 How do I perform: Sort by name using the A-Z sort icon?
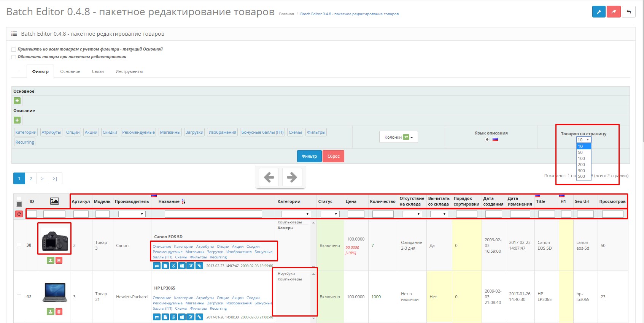[x=183, y=201]
